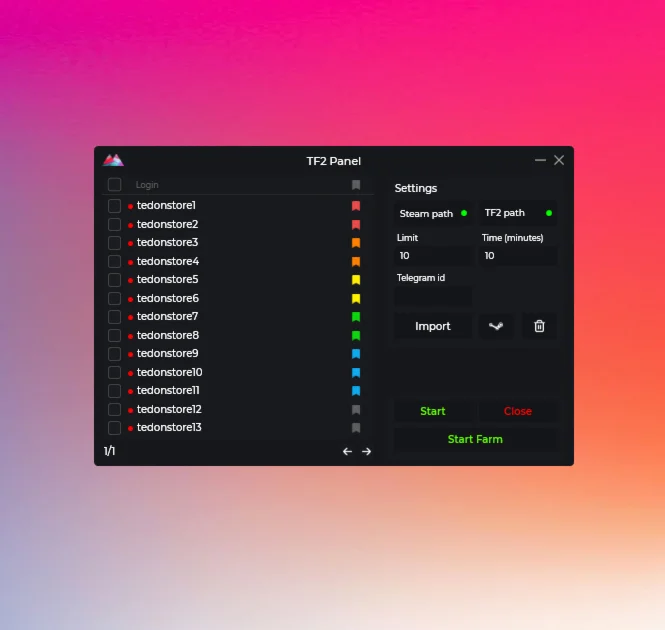Click the orange bookmark icon for tedonstore4
Viewport: 665px width, 630px height.
click(356, 261)
